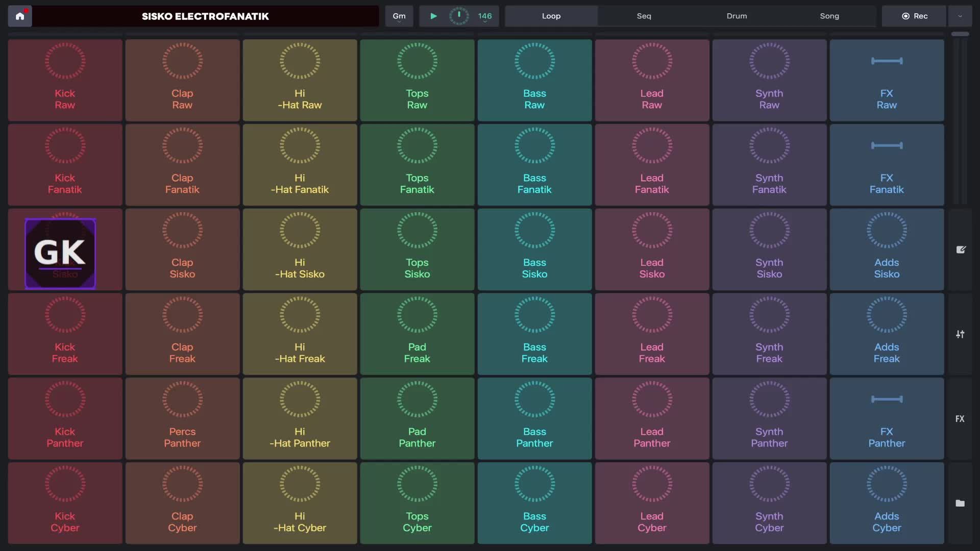The width and height of the screenshot is (980, 551).
Task: Launch the Synth Freak pad
Action: pyautogui.click(x=770, y=334)
